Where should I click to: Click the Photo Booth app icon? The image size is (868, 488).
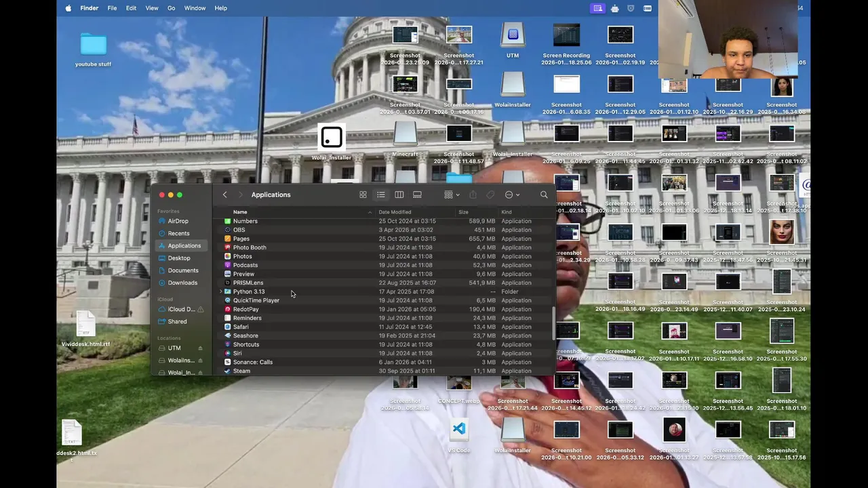coord(228,247)
